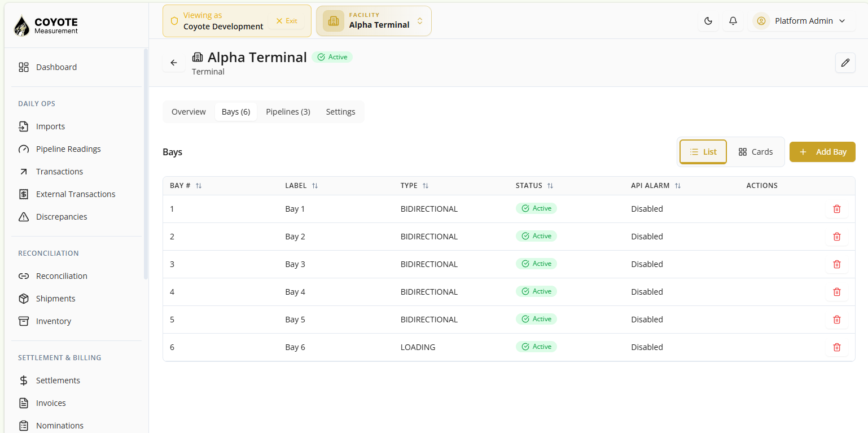The image size is (868, 433).
Task: Click the pencil edit icon for Alpha Terminal
Action: coord(845,63)
